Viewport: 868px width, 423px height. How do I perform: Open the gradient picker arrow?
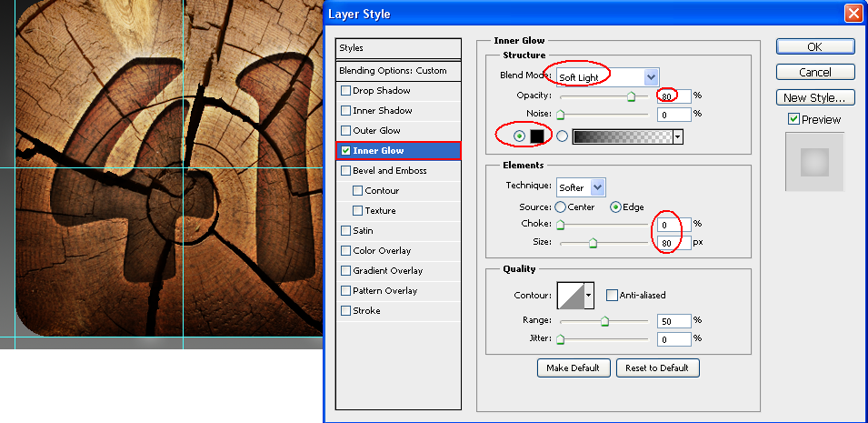coord(678,136)
